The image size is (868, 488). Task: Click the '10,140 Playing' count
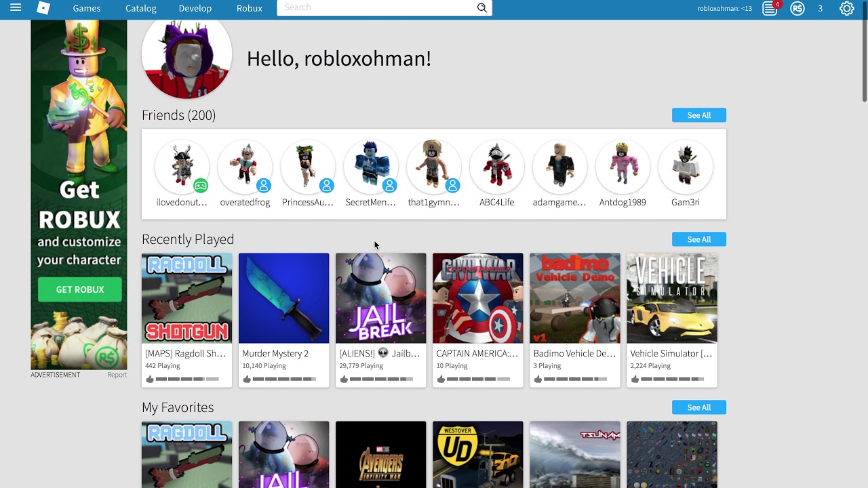[264, 366]
